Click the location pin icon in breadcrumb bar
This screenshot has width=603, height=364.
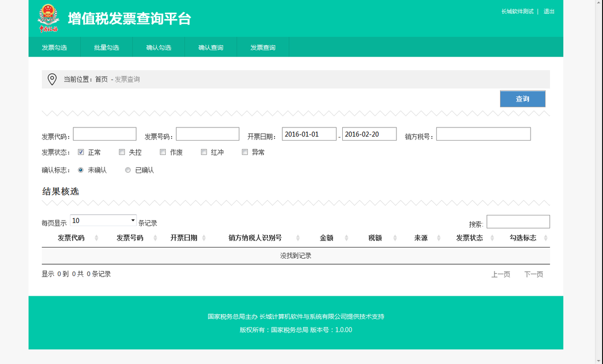coord(53,79)
